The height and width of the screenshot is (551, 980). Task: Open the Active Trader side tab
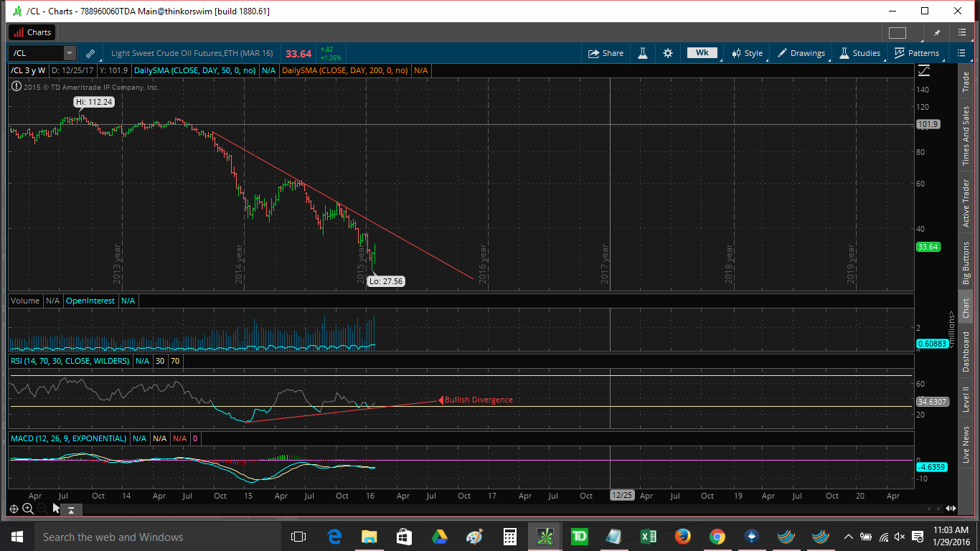966,204
